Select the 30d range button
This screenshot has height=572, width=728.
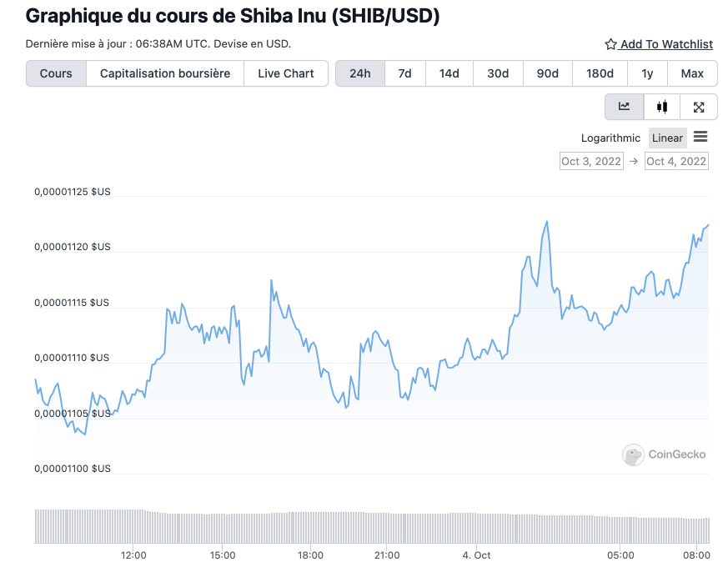click(x=498, y=73)
